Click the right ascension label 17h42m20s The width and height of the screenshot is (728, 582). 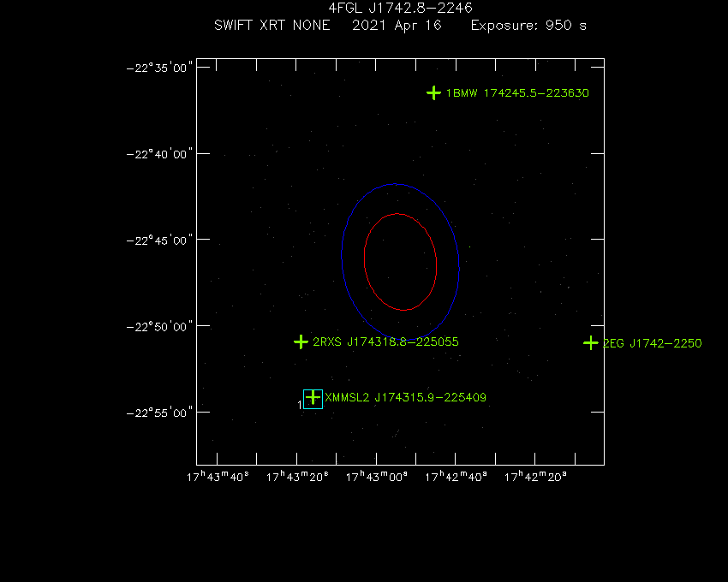(535, 477)
